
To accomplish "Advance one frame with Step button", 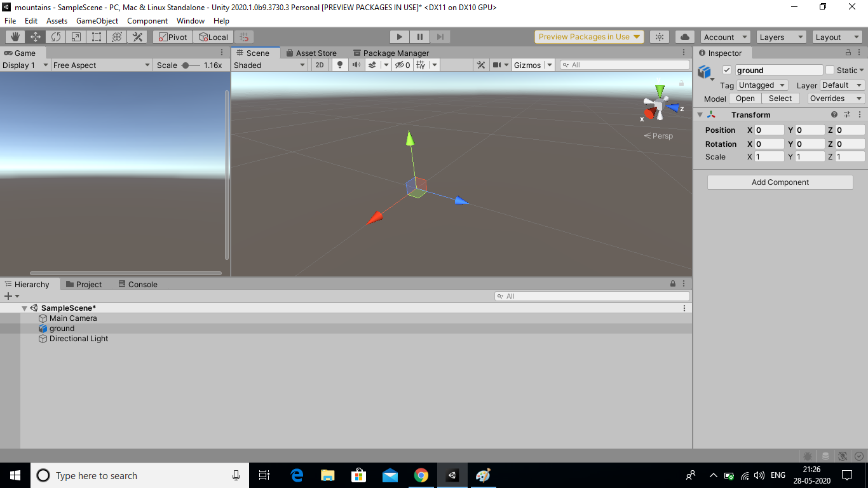I will [440, 37].
